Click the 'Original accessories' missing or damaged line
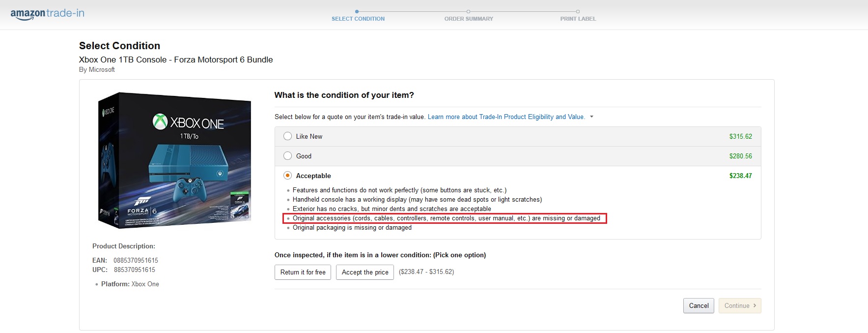 (x=446, y=218)
